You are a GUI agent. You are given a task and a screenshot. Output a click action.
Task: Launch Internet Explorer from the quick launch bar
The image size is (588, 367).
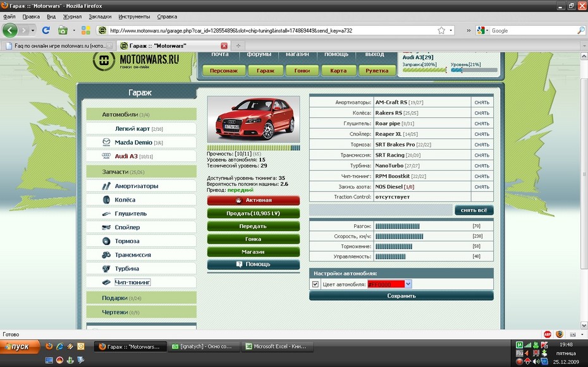59,346
